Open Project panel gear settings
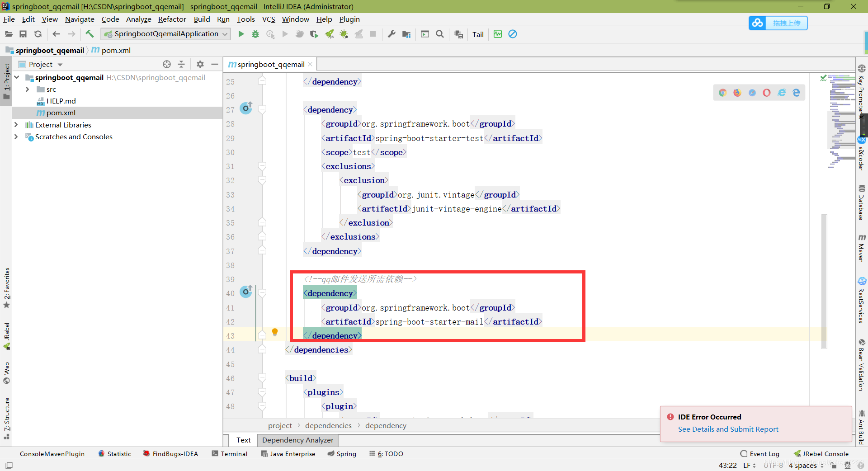The image size is (868, 471). click(200, 64)
